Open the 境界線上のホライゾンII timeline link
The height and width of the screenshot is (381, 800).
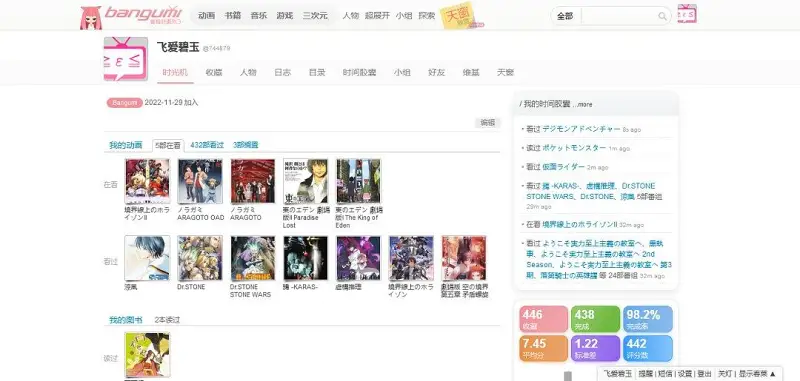coord(580,224)
